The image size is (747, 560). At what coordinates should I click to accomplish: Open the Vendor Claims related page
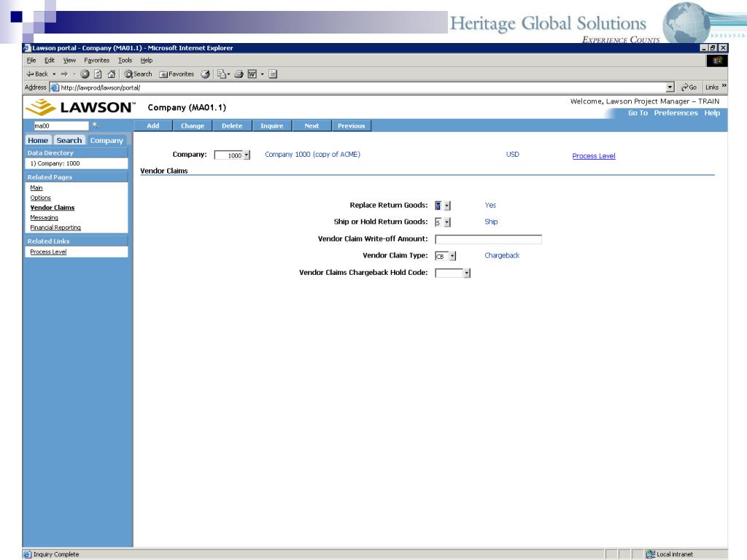[x=53, y=208]
